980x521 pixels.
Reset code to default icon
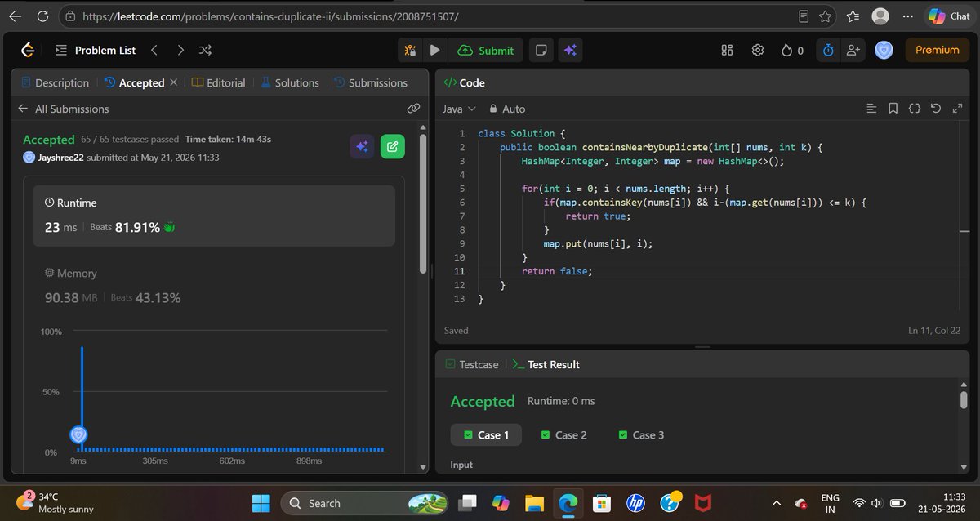tap(936, 109)
